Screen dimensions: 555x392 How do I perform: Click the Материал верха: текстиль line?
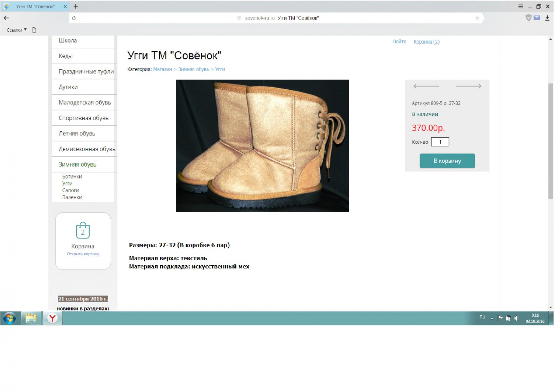coord(168,258)
